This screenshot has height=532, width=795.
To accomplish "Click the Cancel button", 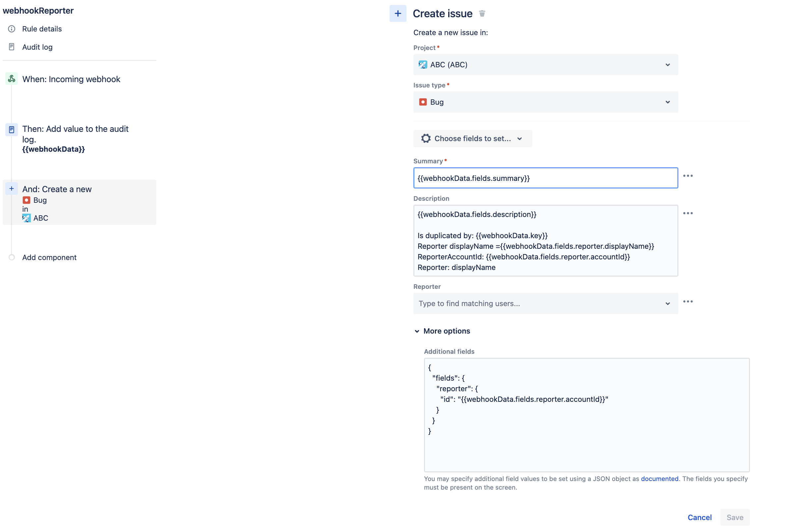I will 699,516.
